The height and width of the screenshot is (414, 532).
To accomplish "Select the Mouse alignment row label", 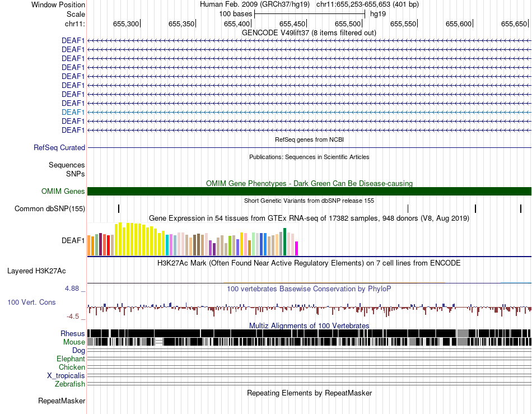I will 74,342.
